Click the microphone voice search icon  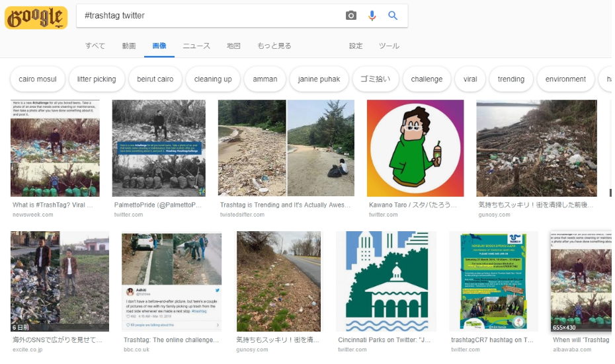click(372, 15)
